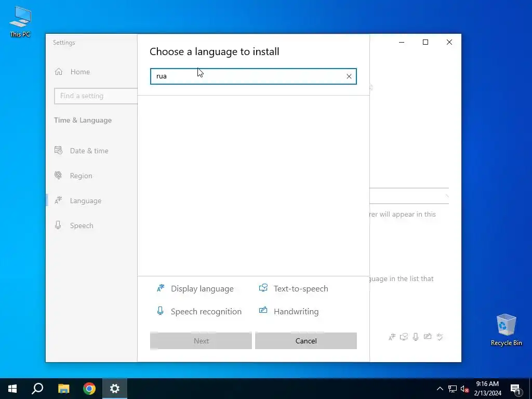Click the Text-to-speech icon in legend
532x399 pixels.
tap(263, 288)
